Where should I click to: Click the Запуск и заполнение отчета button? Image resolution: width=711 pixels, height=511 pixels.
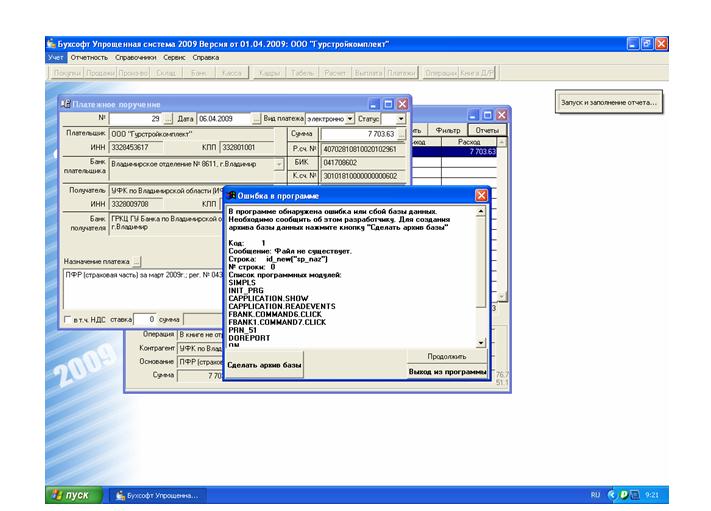pyautogui.click(x=612, y=103)
